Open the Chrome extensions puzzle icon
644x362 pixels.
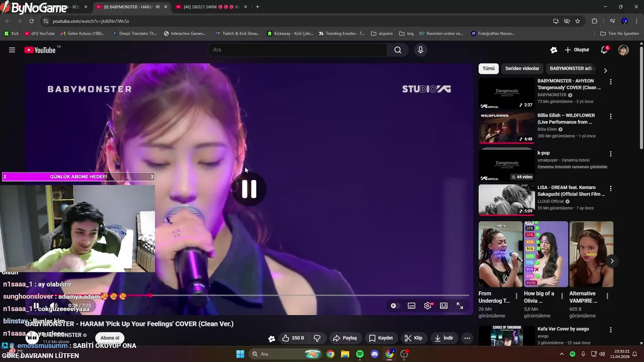[595, 21]
